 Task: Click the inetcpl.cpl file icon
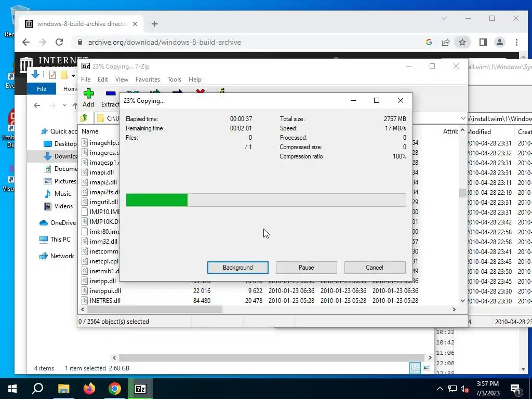pos(85,261)
